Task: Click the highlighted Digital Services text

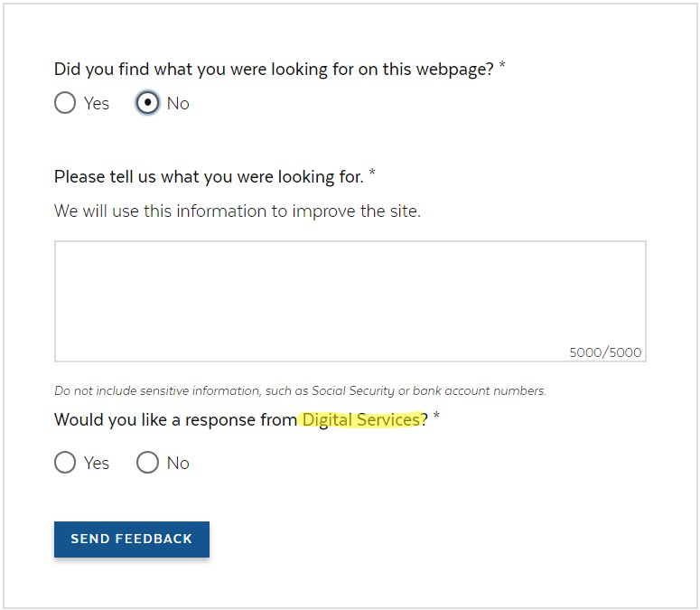Action: (x=361, y=419)
